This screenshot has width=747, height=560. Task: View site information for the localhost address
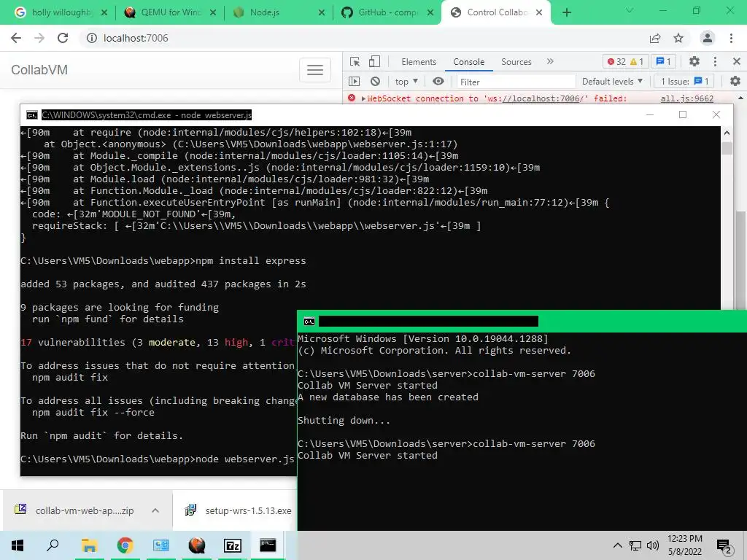coord(91,38)
